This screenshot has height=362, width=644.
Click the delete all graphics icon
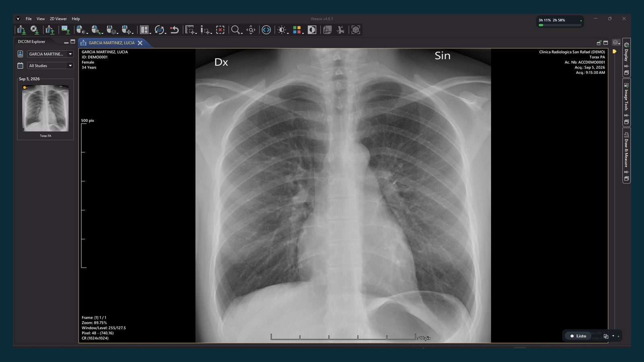point(220,30)
